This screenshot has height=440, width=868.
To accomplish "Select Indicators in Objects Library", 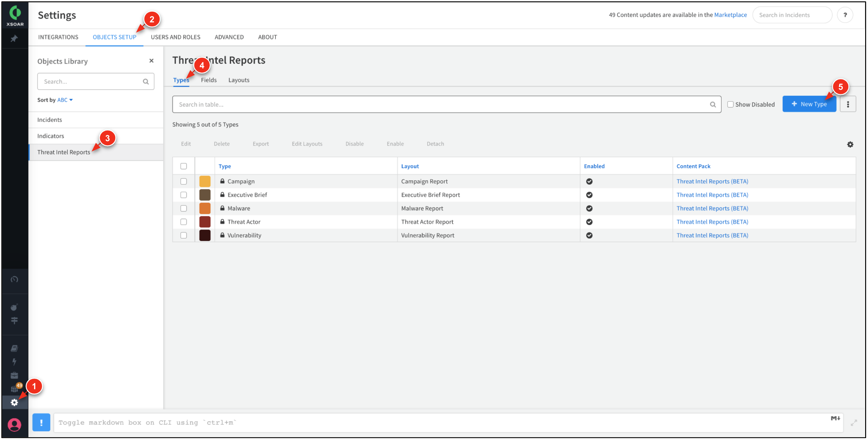I will click(96, 136).
